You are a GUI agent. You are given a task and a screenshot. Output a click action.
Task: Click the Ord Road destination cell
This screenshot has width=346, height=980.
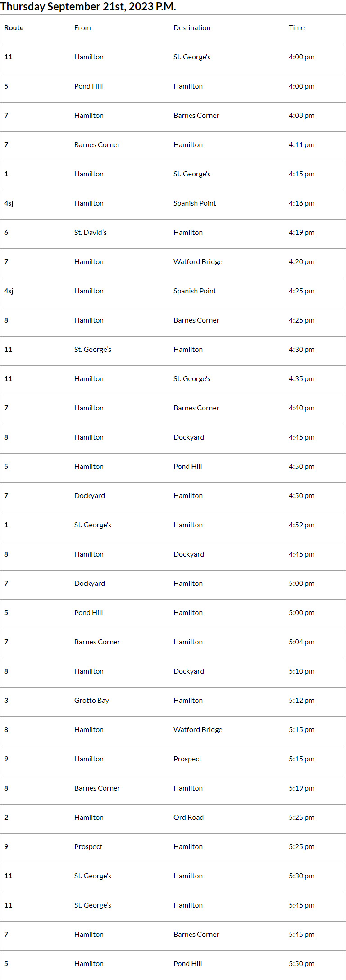click(188, 818)
